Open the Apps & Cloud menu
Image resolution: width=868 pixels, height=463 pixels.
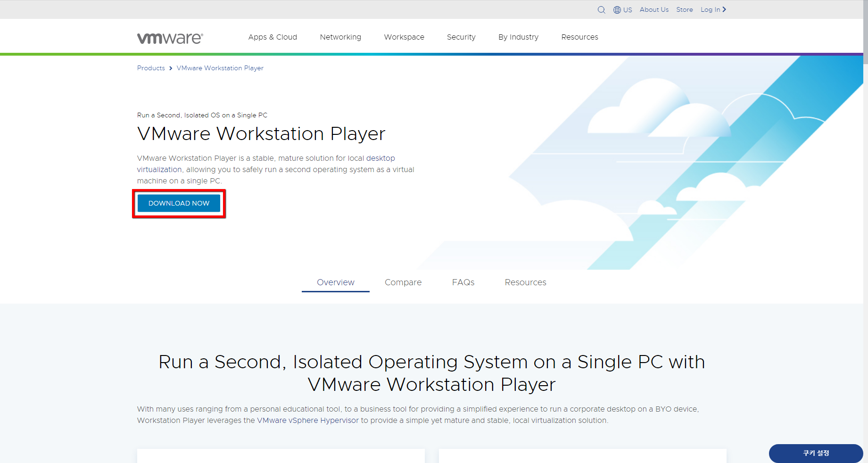(x=273, y=37)
